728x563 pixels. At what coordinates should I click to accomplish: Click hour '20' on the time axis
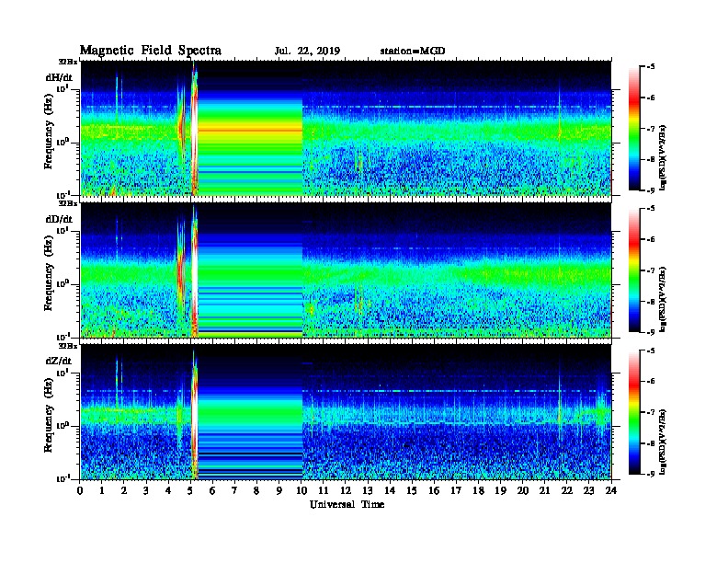pos(522,490)
